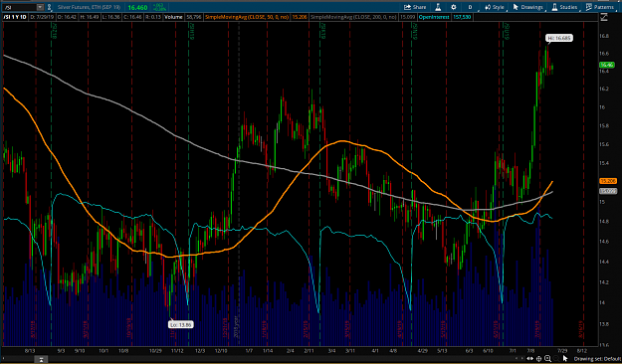Click the crosshair pan icon at bottom
The height and width of the screenshot is (364, 622).
(539, 359)
